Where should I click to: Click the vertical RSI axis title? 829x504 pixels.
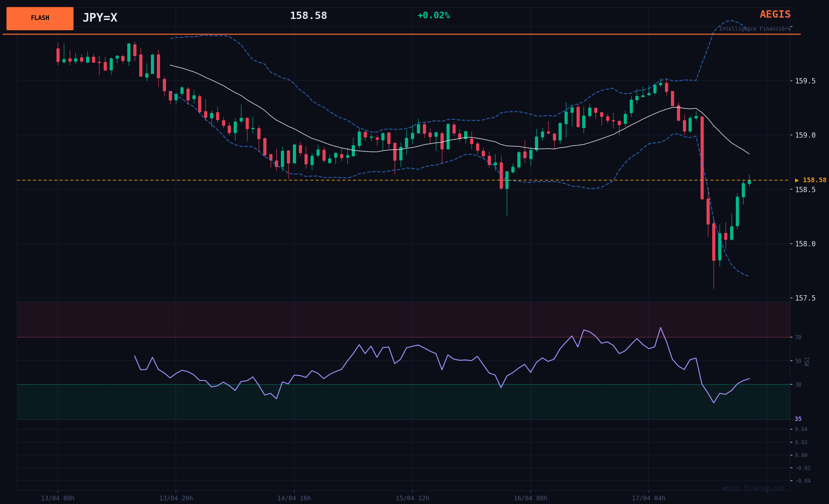[x=807, y=361]
